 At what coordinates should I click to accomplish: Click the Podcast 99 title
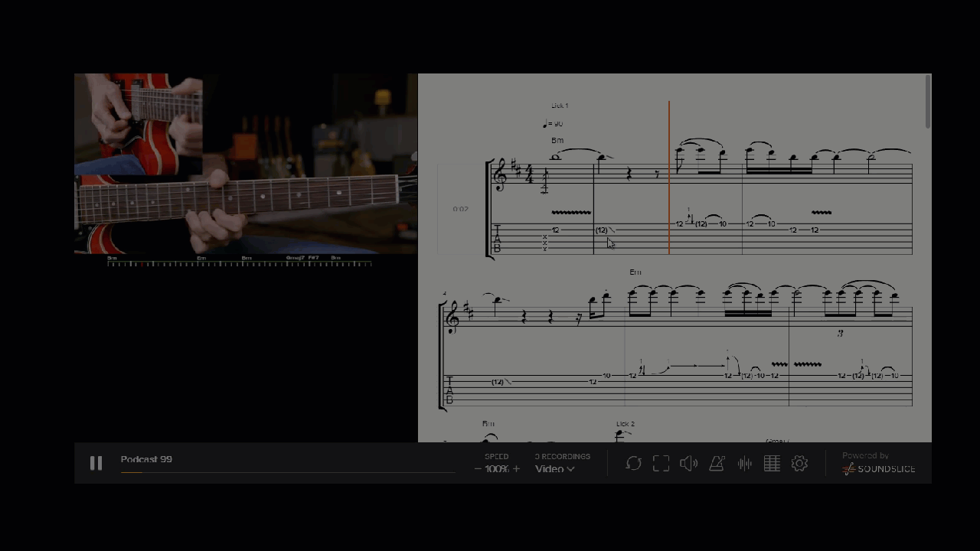[x=146, y=459]
